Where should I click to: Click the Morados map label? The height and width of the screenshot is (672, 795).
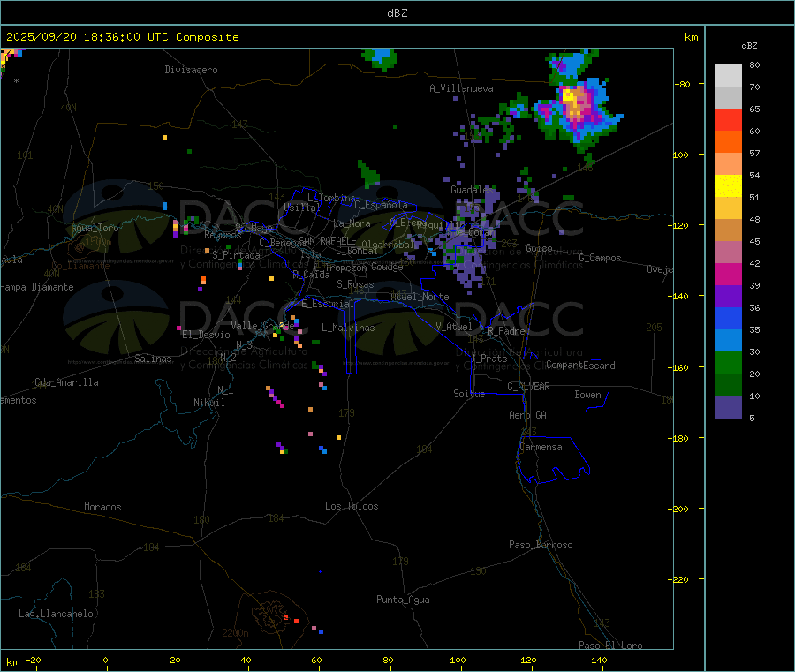pos(102,507)
